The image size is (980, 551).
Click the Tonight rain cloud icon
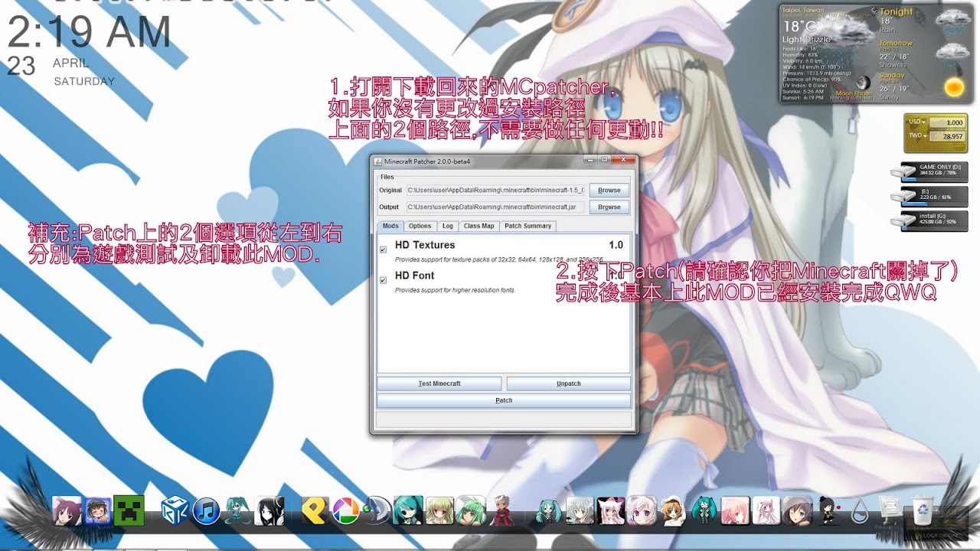952,21
